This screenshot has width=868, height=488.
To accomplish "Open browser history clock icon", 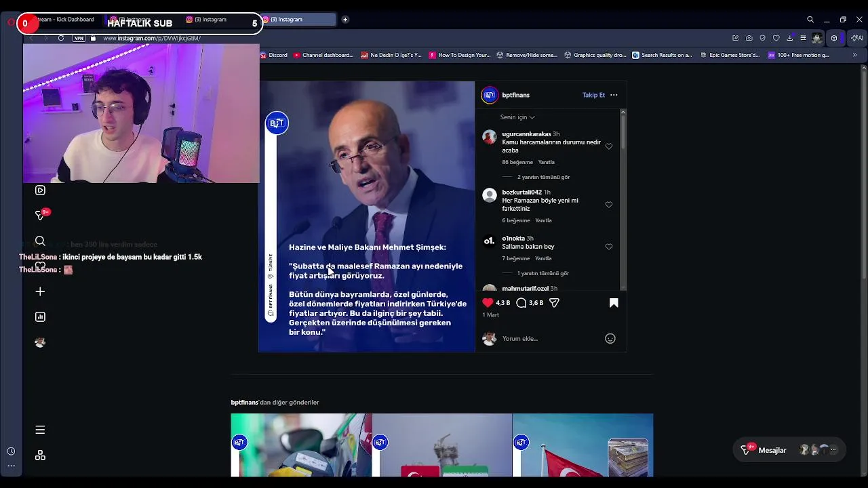I will pyautogui.click(x=11, y=451).
